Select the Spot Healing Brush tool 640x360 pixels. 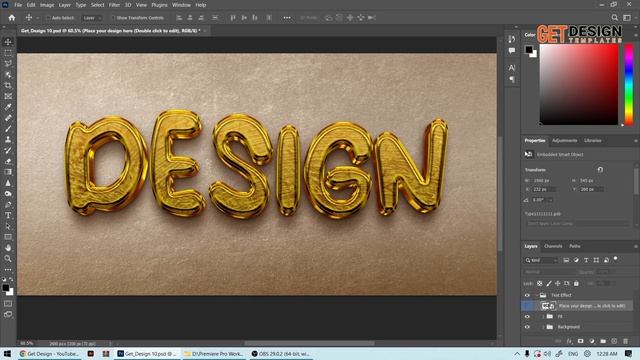point(8,118)
